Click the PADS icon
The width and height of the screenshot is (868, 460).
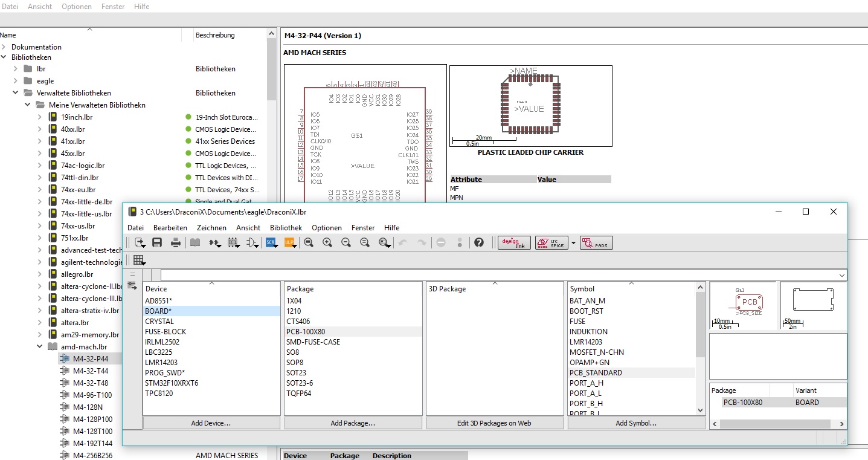tap(596, 242)
